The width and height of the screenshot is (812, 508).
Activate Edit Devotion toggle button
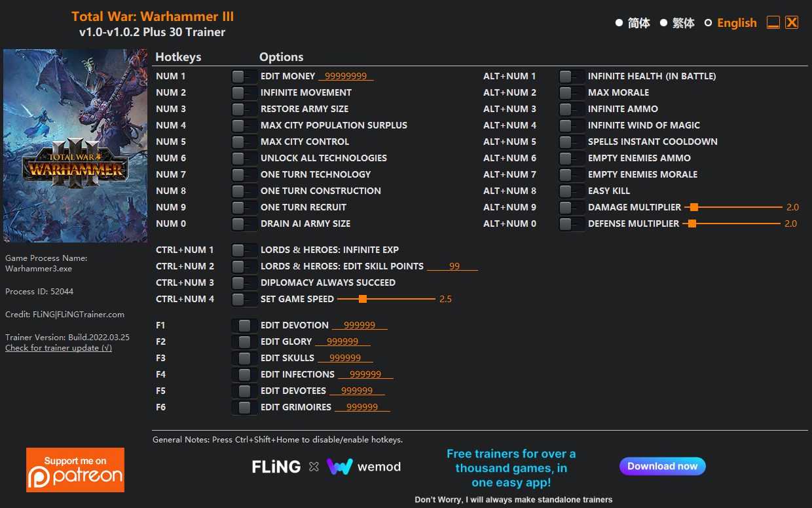244,326
